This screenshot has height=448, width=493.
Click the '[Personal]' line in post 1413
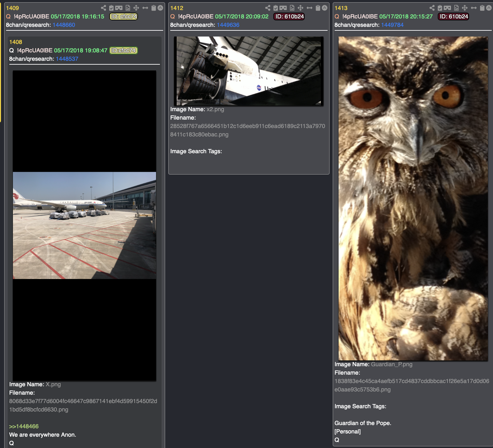tap(348, 432)
